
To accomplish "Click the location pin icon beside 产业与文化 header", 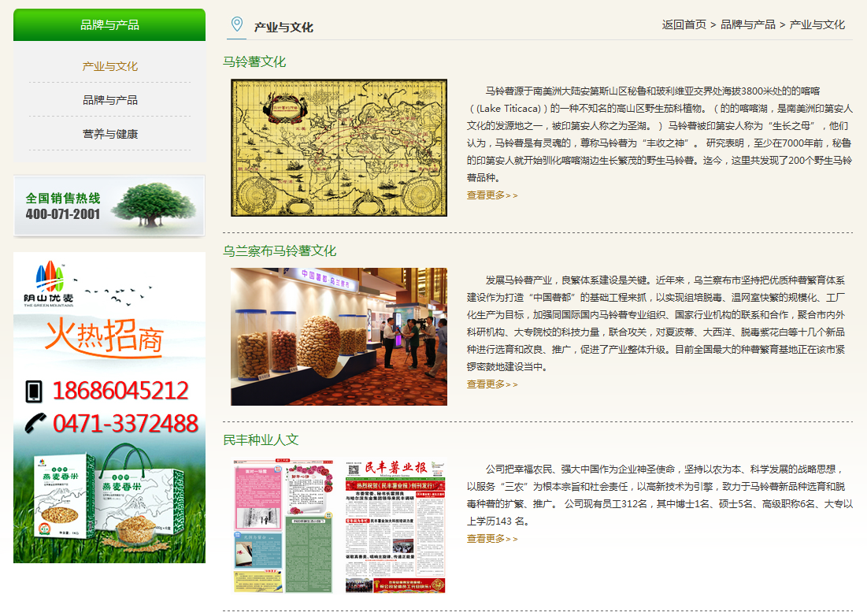I will [x=236, y=24].
